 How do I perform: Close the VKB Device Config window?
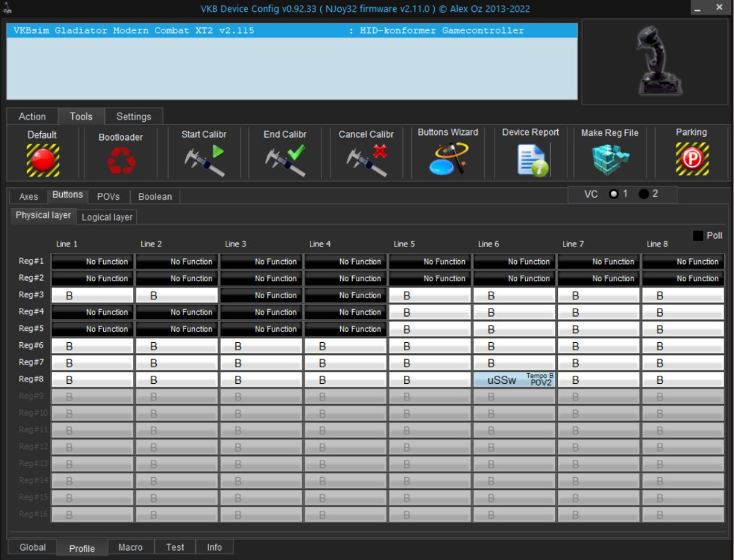[720, 7]
